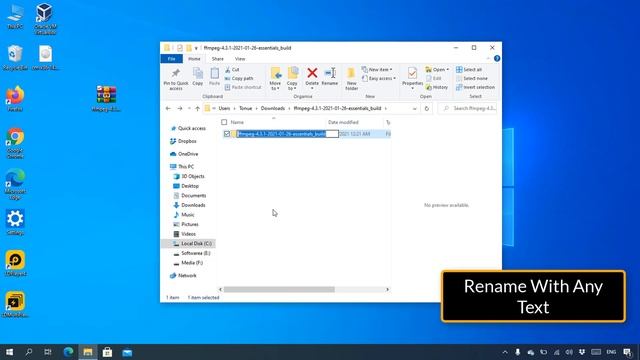Go up one folder level arrow
The height and width of the screenshot is (360, 640).
pos(198,109)
